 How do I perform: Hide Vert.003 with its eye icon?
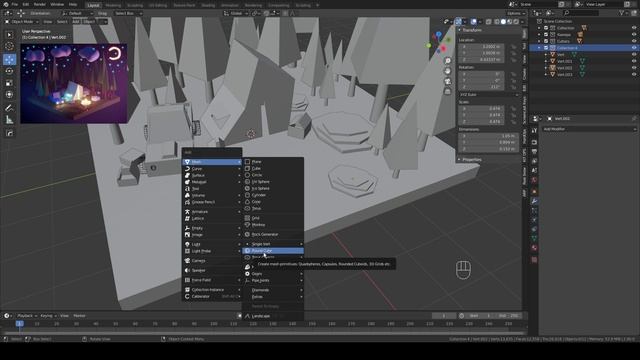click(634, 75)
